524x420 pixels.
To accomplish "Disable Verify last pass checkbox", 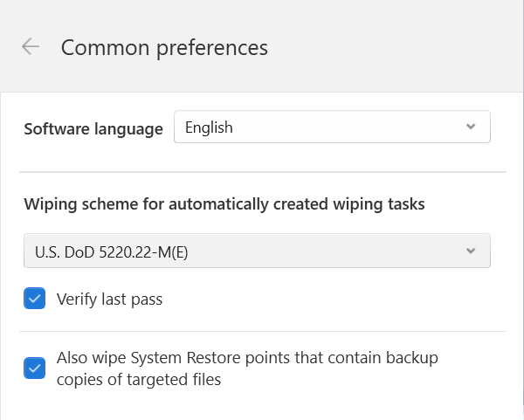I will pyautogui.click(x=34, y=299).
